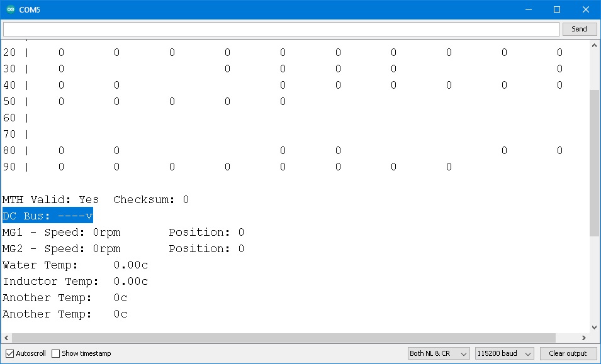Maximize the COM5 serial monitor window
This screenshot has height=364, width=601.
[x=557, y=9]
